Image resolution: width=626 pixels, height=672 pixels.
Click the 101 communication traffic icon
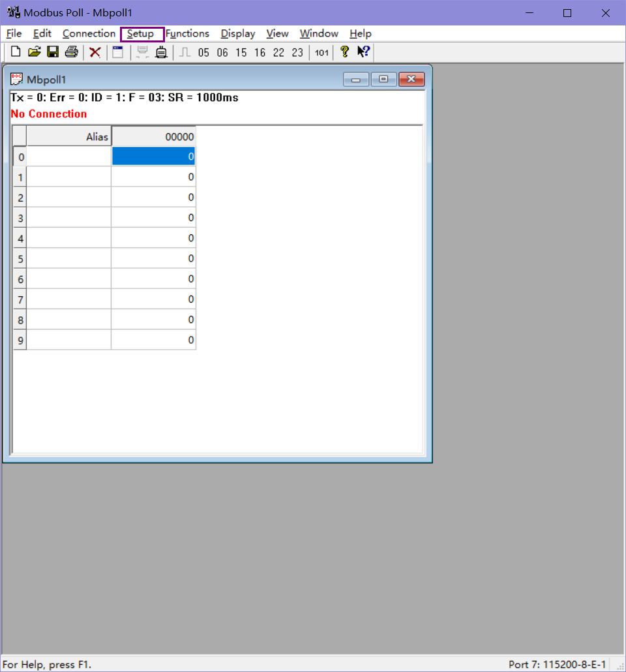coord(321,53)
